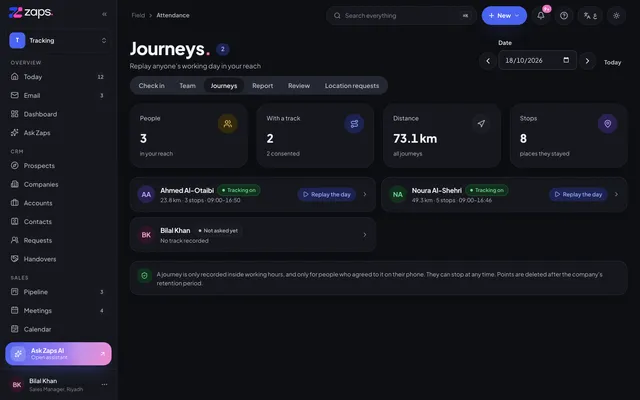Click the With a track card icon
The width and height of the screenshot is (640, 400).
point(354,124)
